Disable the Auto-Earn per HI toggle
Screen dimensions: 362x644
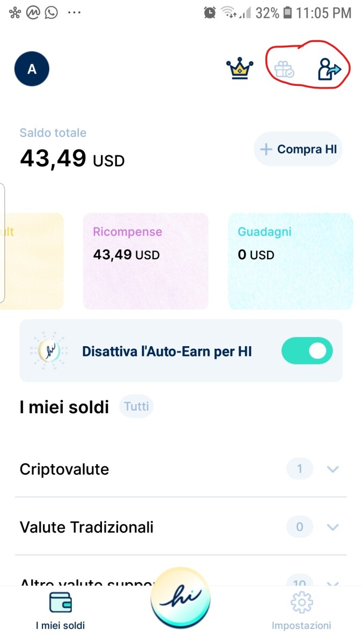click(x=307, y=351)
